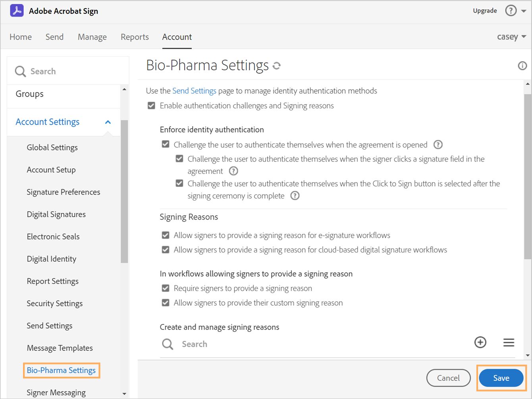This screenshot has height=399, width=532.
Task: Click the Cancel button
Action: [448, 378]
